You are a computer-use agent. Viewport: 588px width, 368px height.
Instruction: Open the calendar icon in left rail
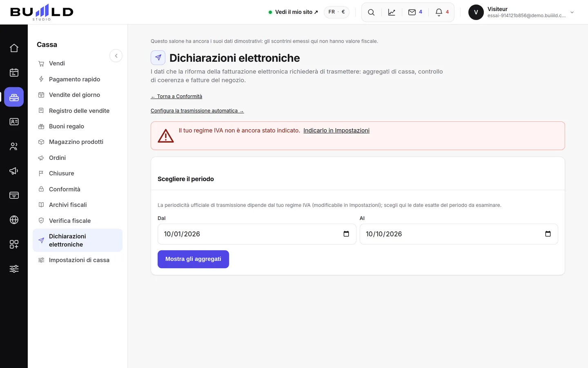[14, 73]
